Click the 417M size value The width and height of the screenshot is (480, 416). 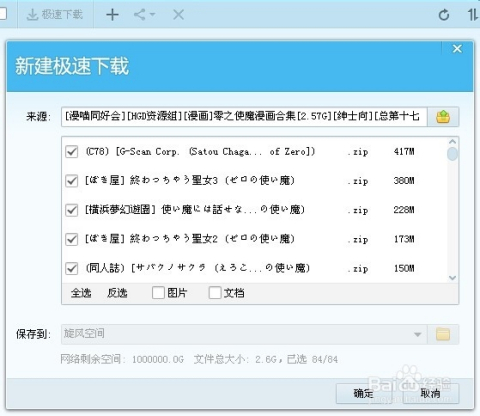pos(404,152)
